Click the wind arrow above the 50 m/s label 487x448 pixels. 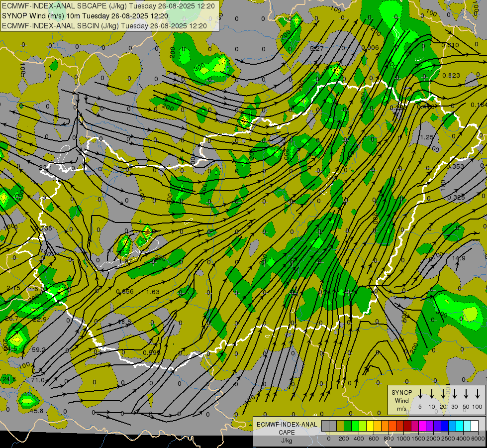(x=466, y=394)
